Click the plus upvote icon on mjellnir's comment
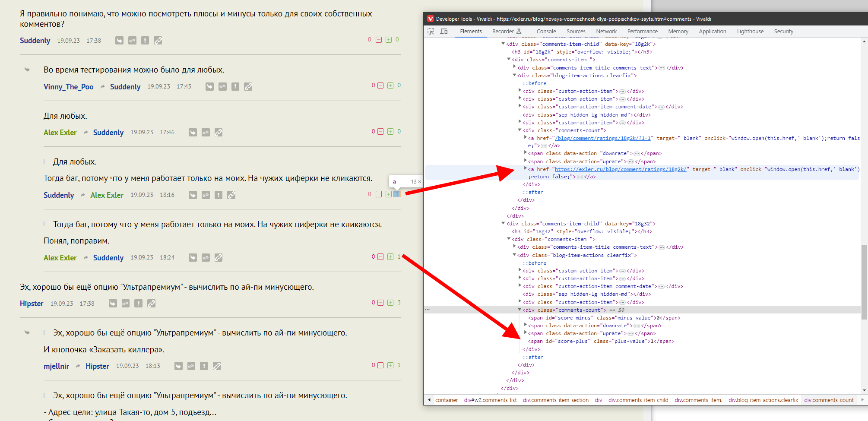The width and height of the screenshot is (868, 421). [x=390, y=365]
